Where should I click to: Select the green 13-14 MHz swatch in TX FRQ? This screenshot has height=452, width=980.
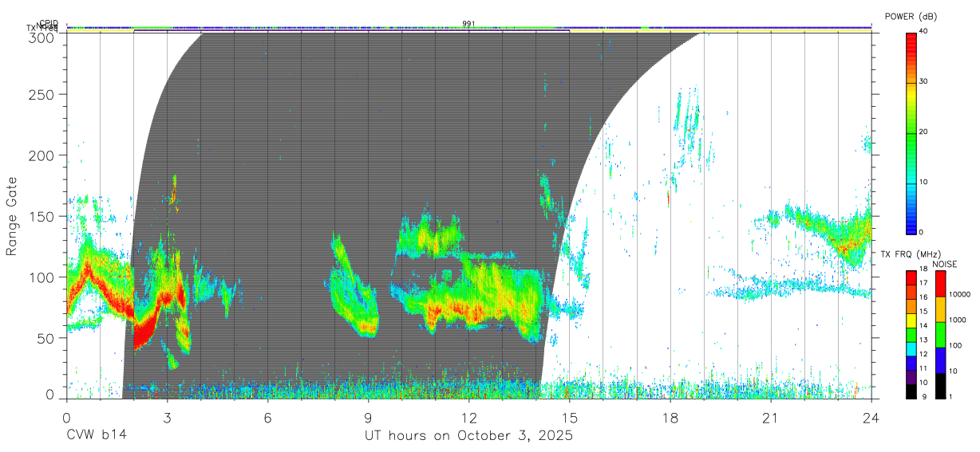[x=911, y=335]
